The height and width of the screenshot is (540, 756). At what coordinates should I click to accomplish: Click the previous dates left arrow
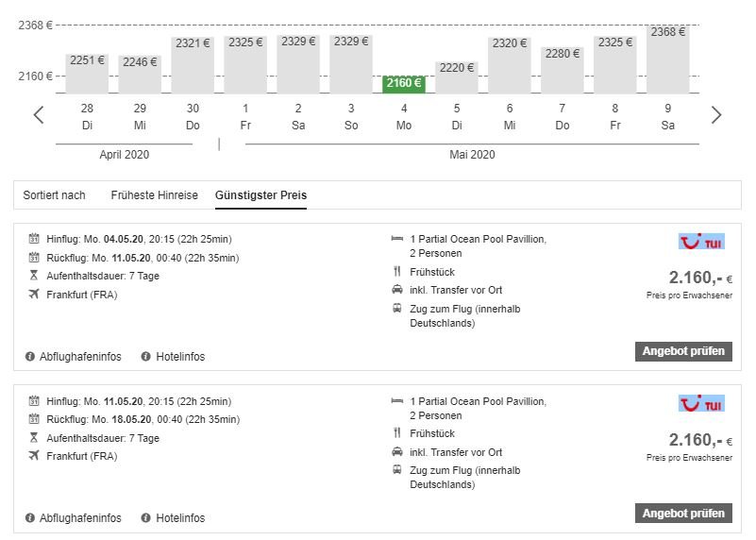[39, 115]
